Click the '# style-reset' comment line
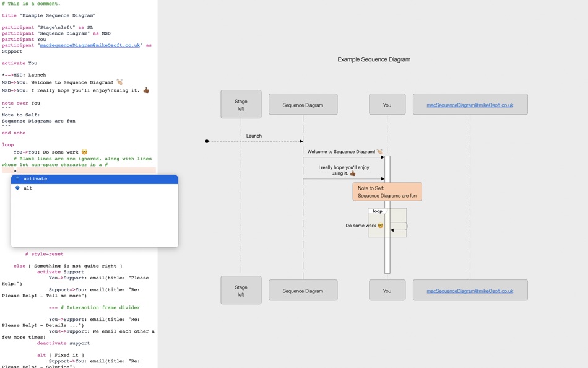Screen dimensions: 588x368 (44, 254)
